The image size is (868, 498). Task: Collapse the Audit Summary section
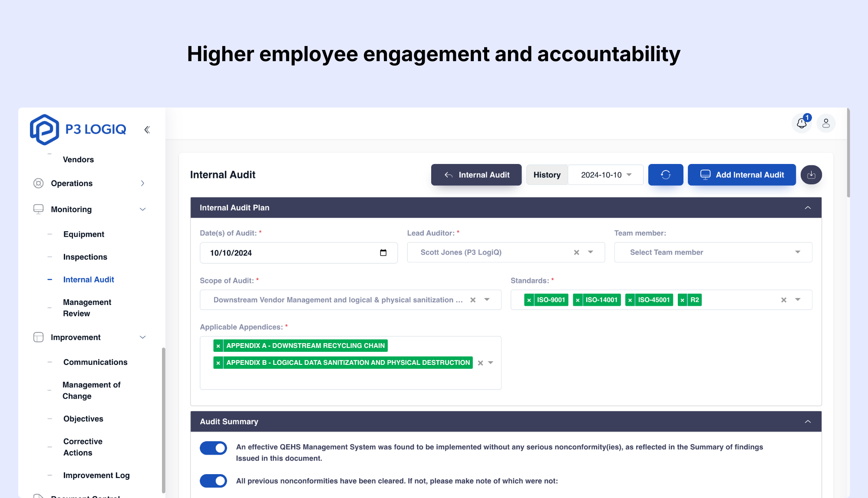tap(808, 422)
